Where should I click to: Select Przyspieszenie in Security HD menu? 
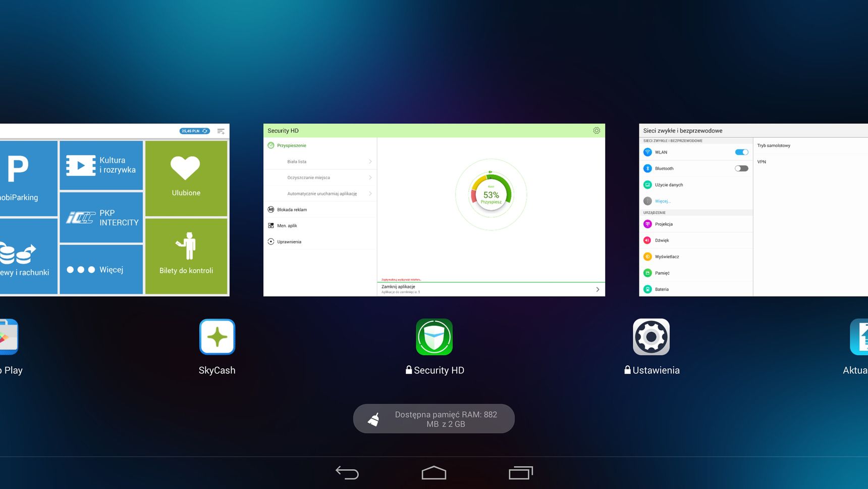tap(320, 145)
